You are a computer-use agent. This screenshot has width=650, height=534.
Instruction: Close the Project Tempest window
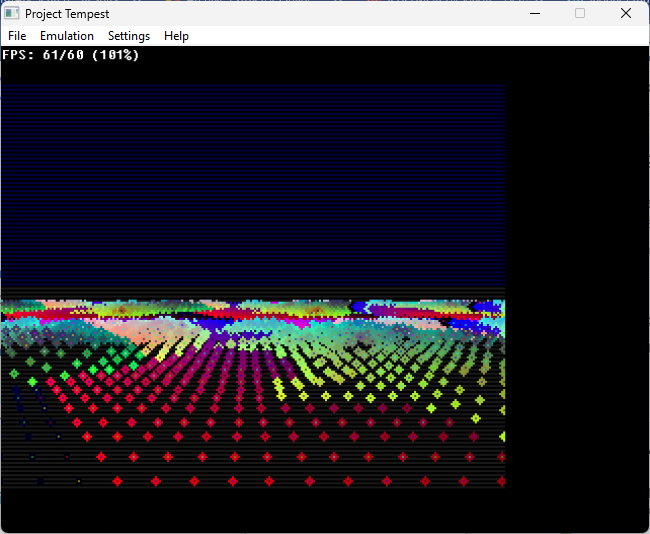(626, 14)
